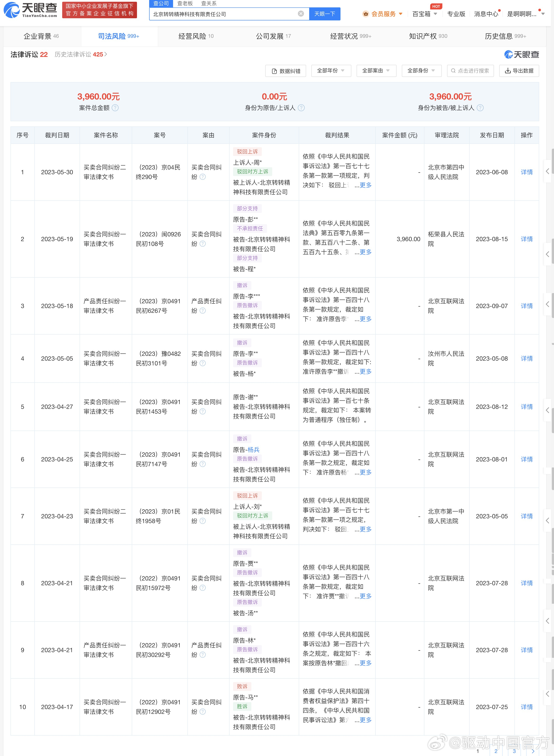Switch to the 经营状况 tab
Image resolution: width=554 pixels, height=756 pixels.
[x=351, y=36]
